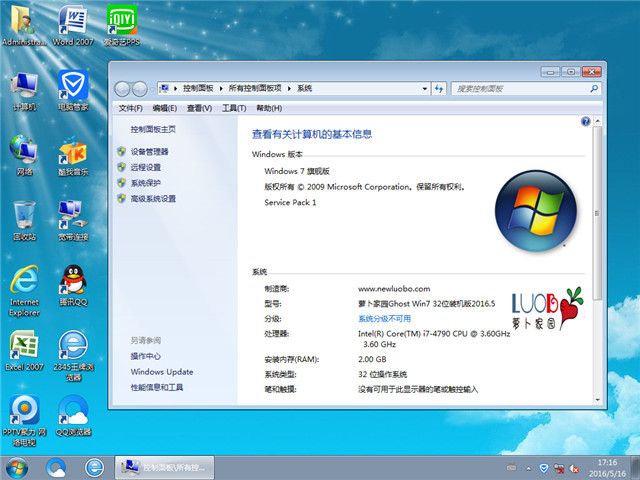Open QQ Browser pinned on the taskbar
Viewport: 640px width, 480px height.
[x=56, y=468]
